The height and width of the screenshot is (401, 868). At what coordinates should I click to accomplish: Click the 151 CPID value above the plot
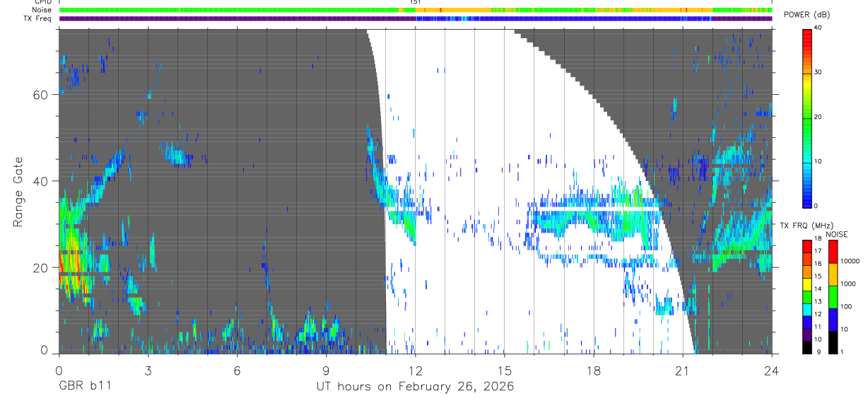click(416, 2)
